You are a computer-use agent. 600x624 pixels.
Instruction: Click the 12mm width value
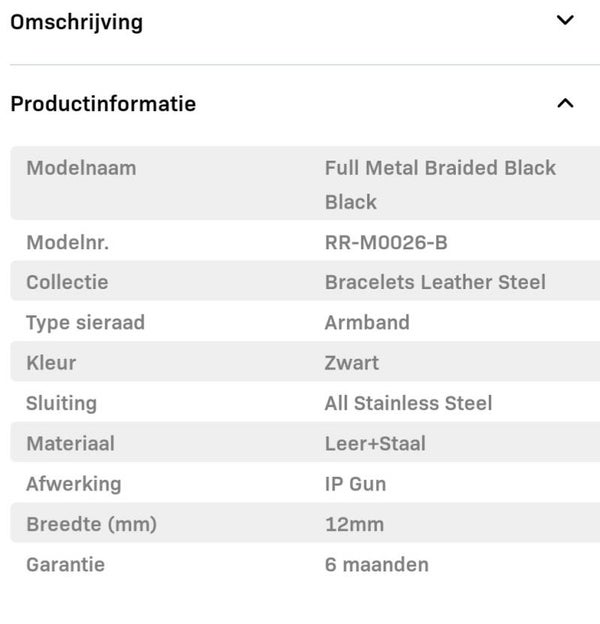click(x=354, y=524)
